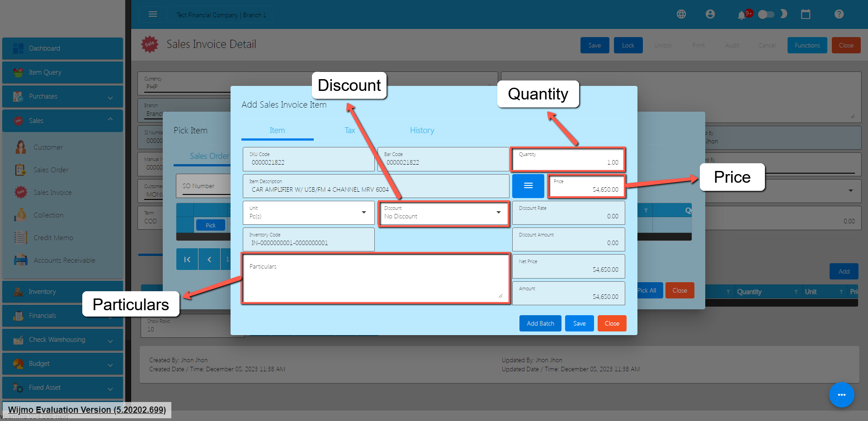This screenshot has height=421, width=868.
Task: Toggle the dark mode switch
Action: pos(766,14)
